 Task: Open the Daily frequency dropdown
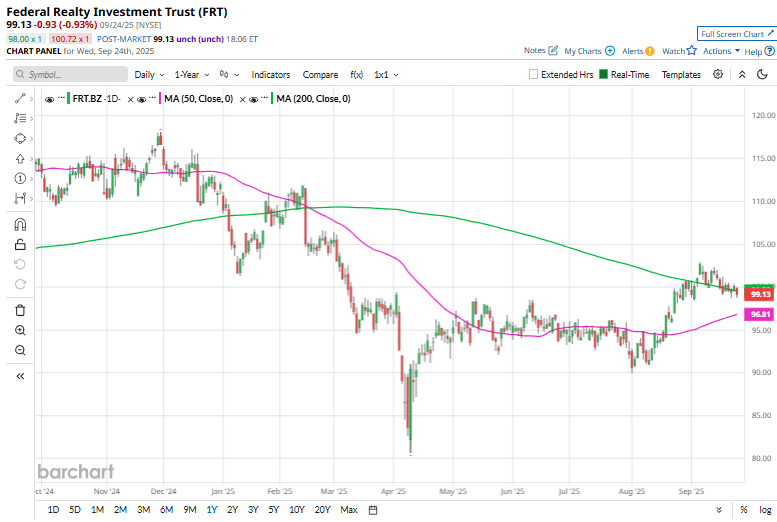[149, 74]
